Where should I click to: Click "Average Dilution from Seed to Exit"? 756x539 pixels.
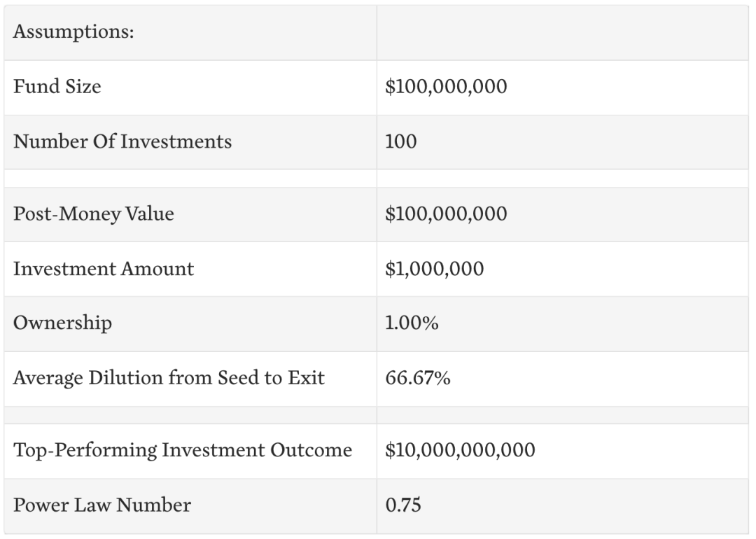169,379
